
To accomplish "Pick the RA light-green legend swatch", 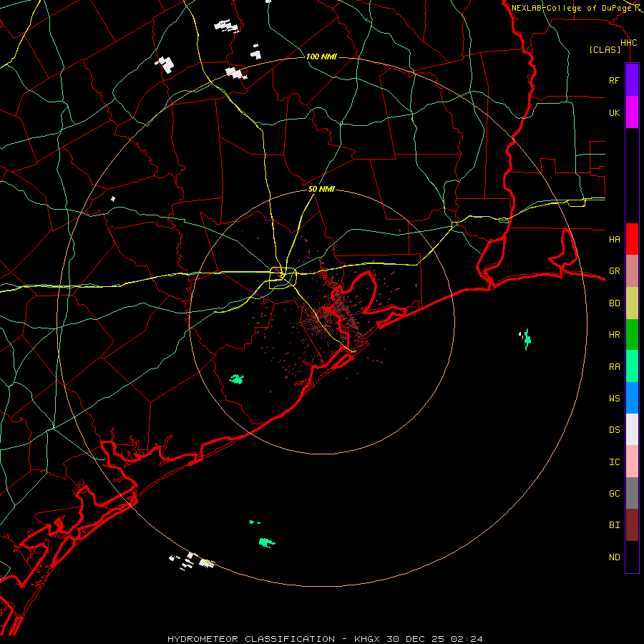I will pos(632,366).
